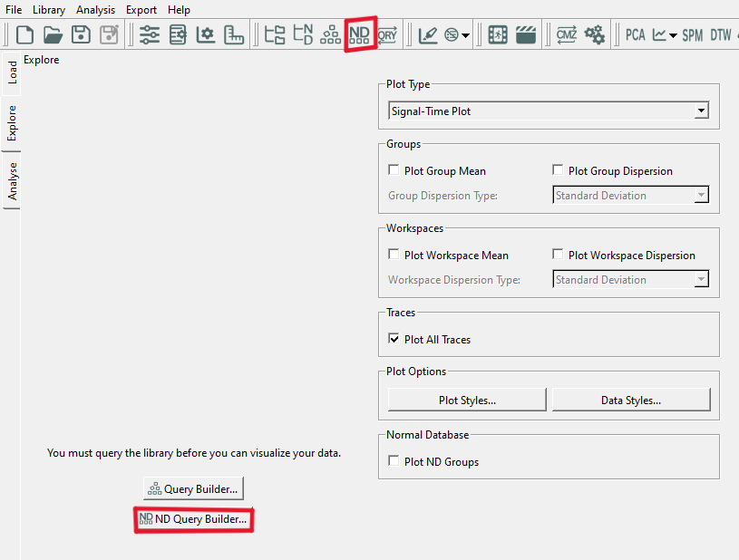Enable Plot Group Mean checkbox
739x560 pixels.
click(x=394, y=170)
